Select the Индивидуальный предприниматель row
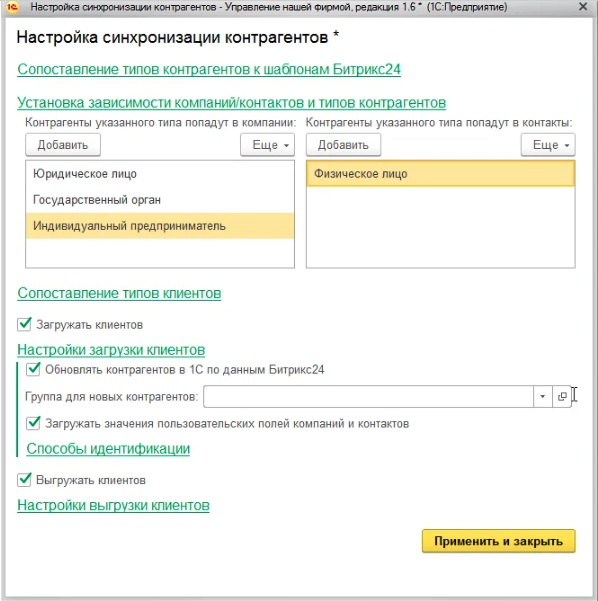Screen dimensions: 598x601 click(160, 226)
